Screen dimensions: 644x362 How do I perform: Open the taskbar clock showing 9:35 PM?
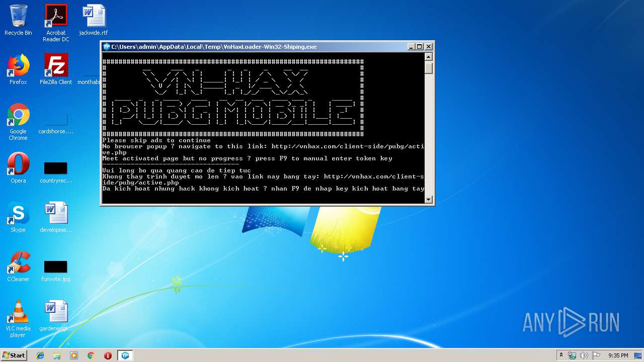tap(618, 355)
